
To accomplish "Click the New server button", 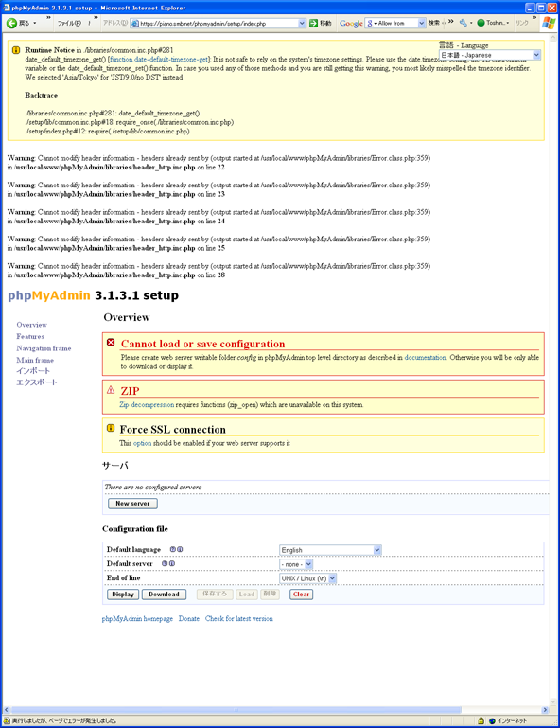I will pyautogui.click(x=132, y=504).
